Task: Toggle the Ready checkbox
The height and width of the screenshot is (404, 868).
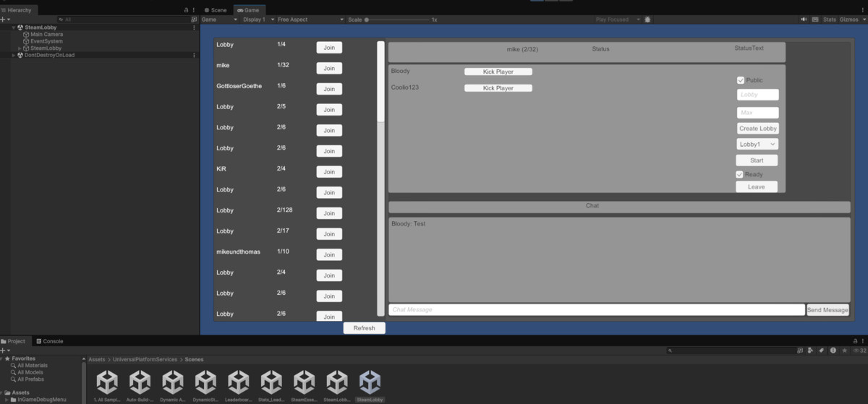Action: tap(740, 174)
